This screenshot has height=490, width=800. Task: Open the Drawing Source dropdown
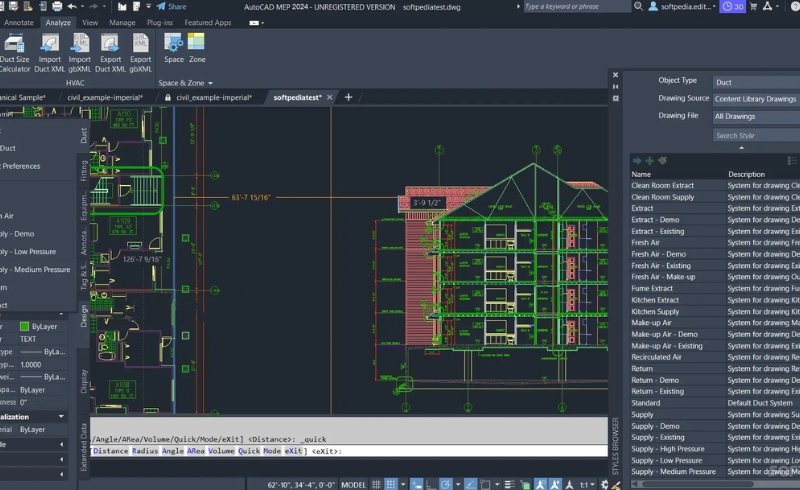[756, 99]
